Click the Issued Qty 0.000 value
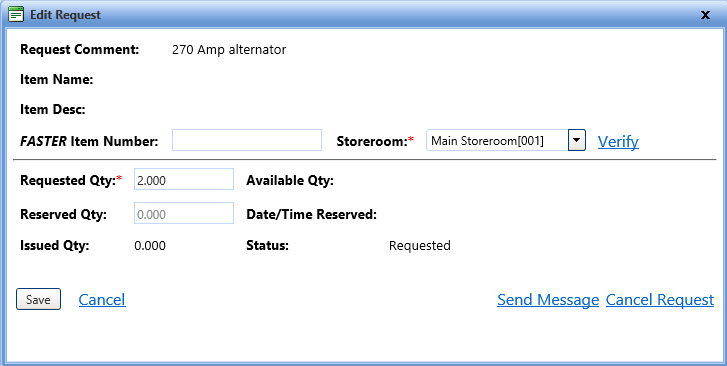The width and height of the screenshot is (727, 366). (x=150, y=245)
